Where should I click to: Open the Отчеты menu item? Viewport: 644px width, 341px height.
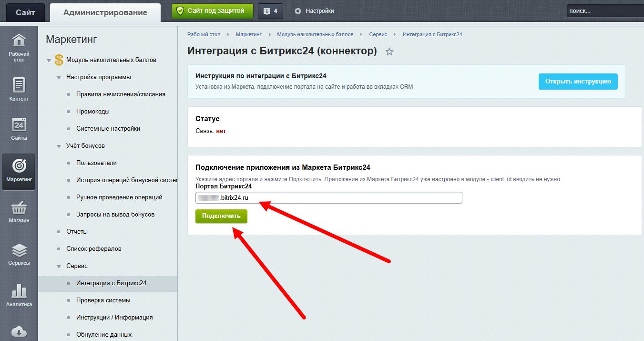[77, 231]
